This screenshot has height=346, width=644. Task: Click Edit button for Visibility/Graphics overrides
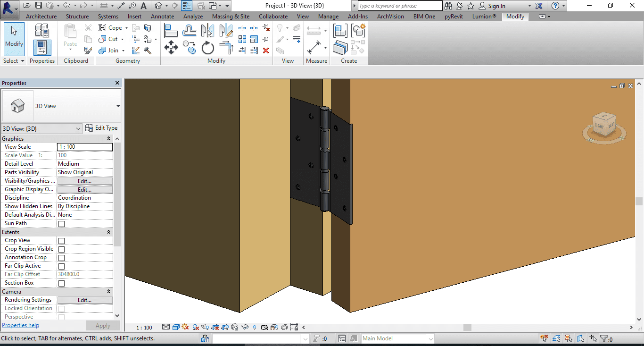pos(84,181)
